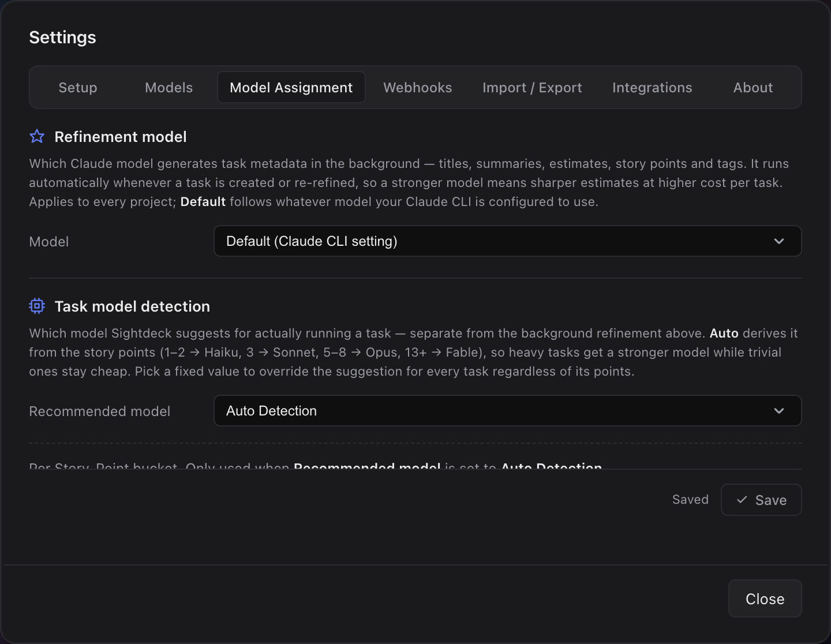Click the chevron of Default Claude CLI dropdown

pos(779,241)
